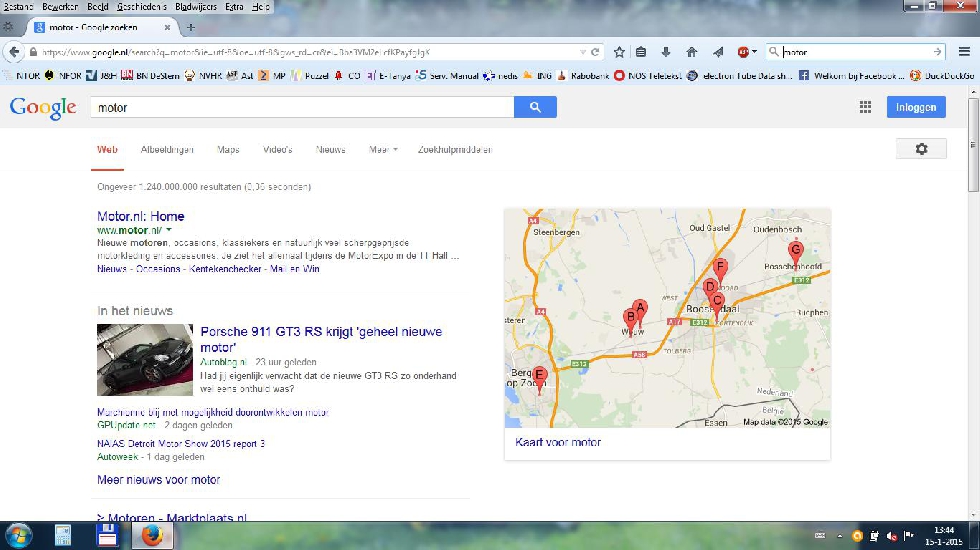980x550 pixels.
Task: Click the page vertical scrollbar thumb
Action: click(973, 145)
